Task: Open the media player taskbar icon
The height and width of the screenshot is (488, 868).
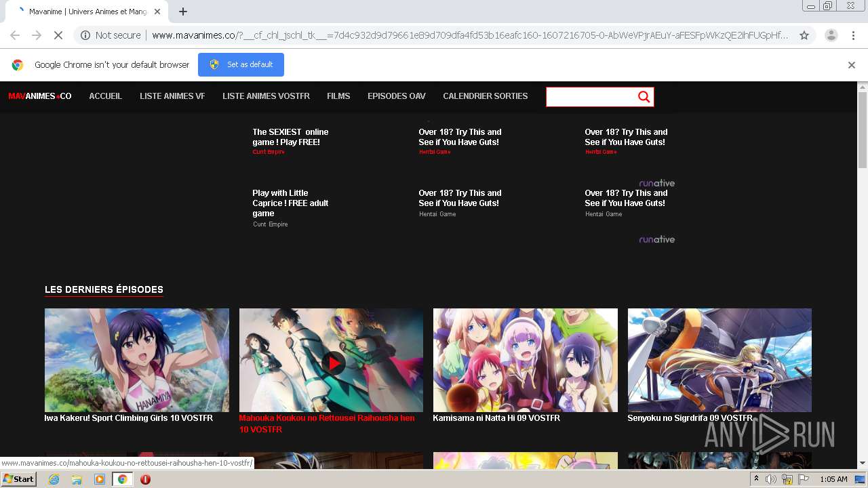Action: click(100, 479)
